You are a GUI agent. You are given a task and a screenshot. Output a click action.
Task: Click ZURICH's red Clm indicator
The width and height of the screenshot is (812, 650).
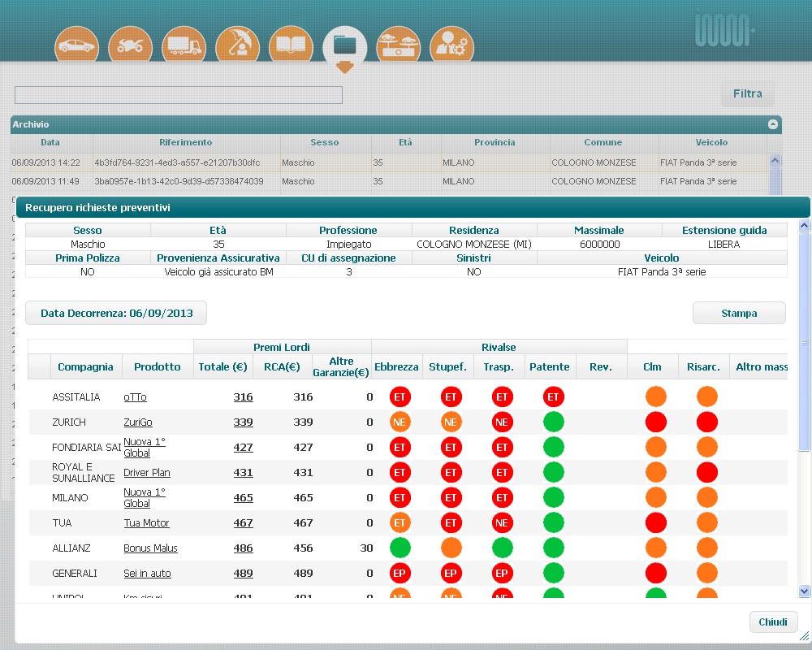pyautogui.click(x=655, y=422)
